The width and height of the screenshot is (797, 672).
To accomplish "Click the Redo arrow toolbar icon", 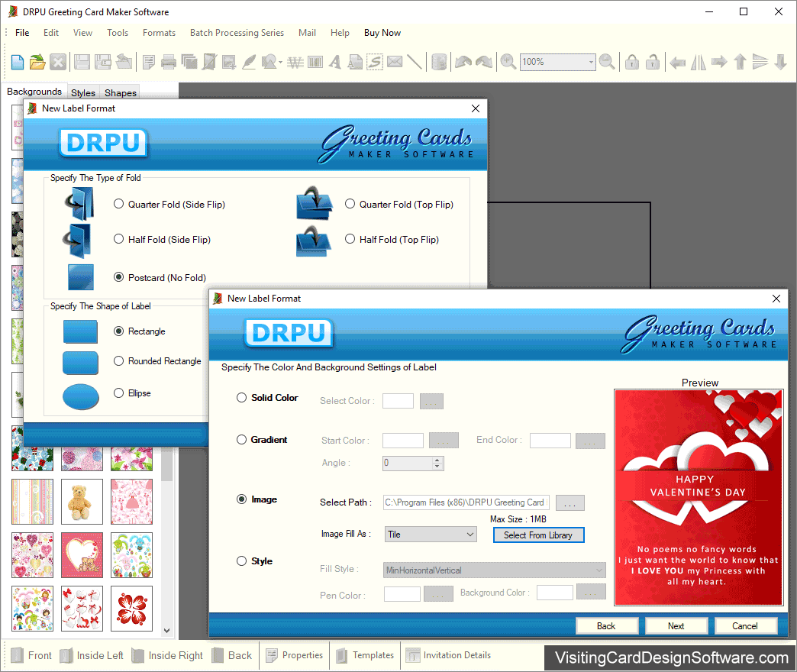I will 484,62.
